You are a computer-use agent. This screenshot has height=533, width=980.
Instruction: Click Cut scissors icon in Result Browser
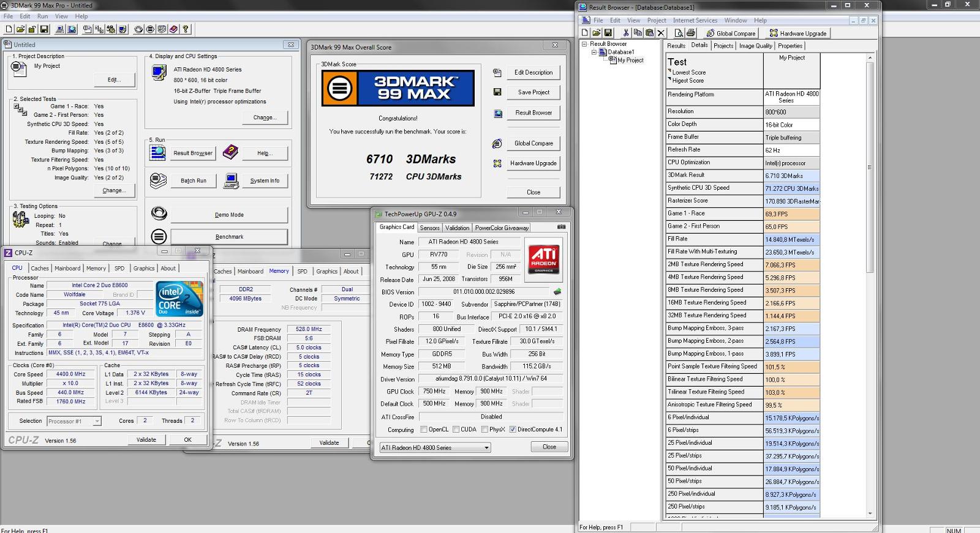pyautogui.click(x=626, y=32)
